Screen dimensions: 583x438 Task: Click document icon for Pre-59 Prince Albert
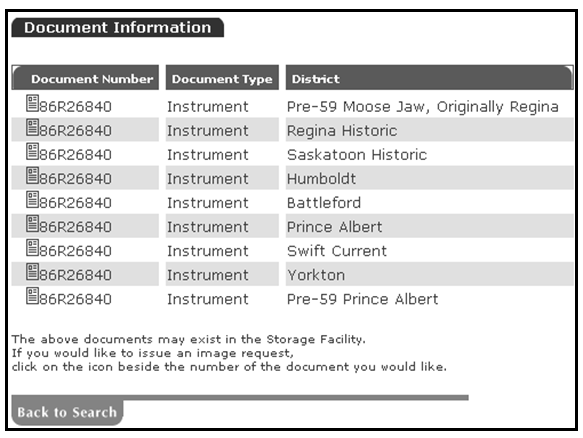tap(32, 296)
